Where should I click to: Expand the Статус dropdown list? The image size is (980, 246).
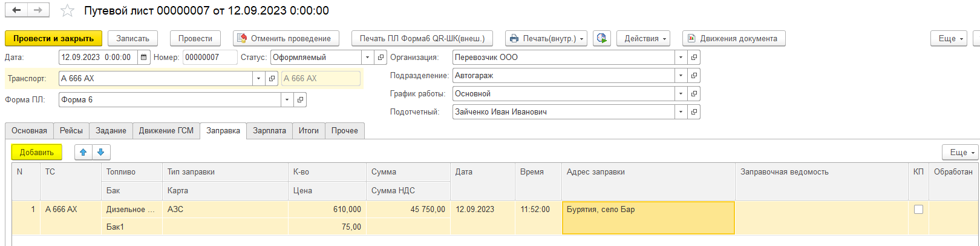coord(367,58)
